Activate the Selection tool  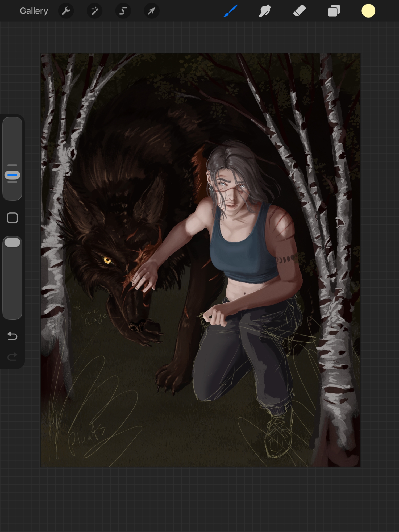(x=123, y=11)
